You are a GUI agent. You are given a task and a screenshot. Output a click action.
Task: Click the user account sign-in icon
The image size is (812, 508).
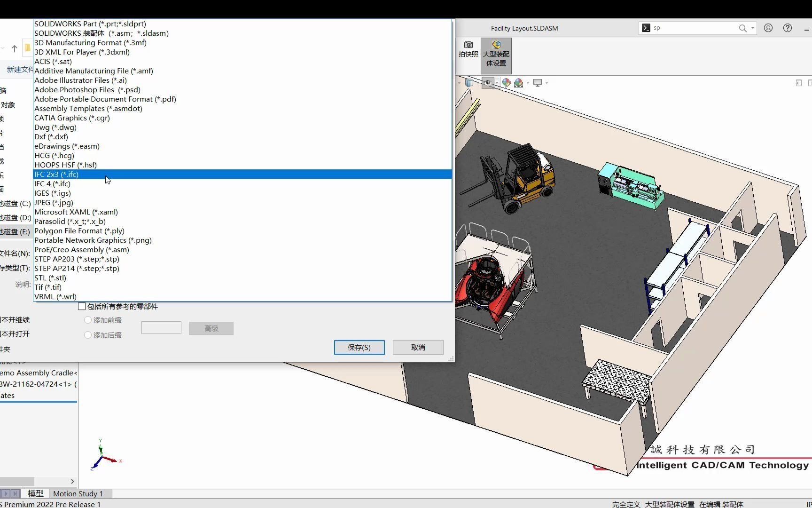tap(768, 28)
